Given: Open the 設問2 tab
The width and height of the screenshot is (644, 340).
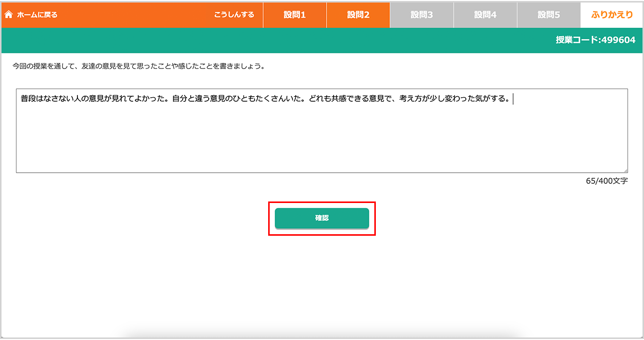Looking at the screenshot, I should tap(358, 15).
